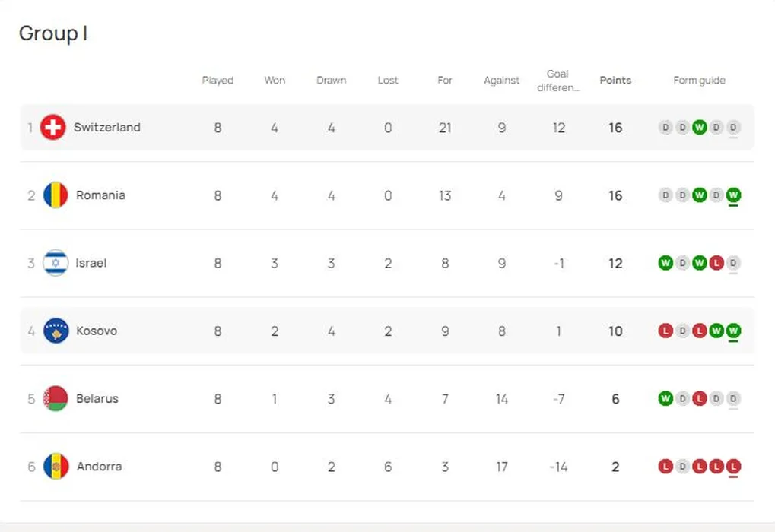Click Belarus's red loss form badge
This screenshot has width=775, height=532.
coord(699,398)
